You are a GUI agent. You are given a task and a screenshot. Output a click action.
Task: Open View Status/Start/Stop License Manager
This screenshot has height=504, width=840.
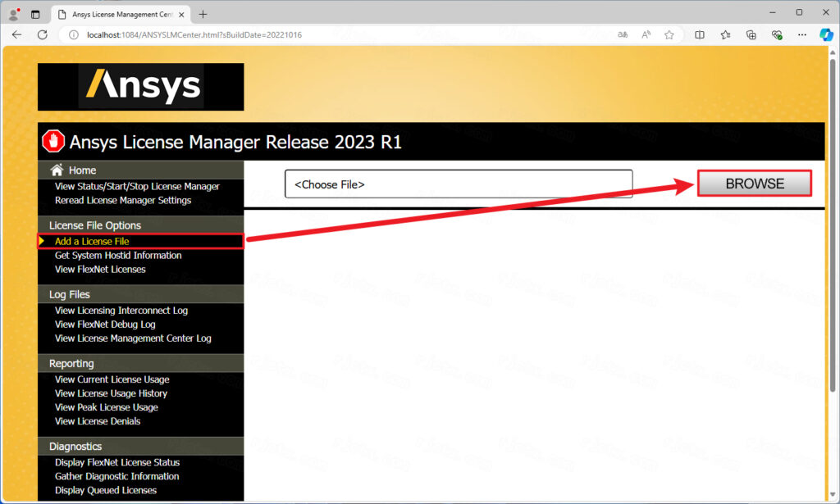[x=137, y=186]
